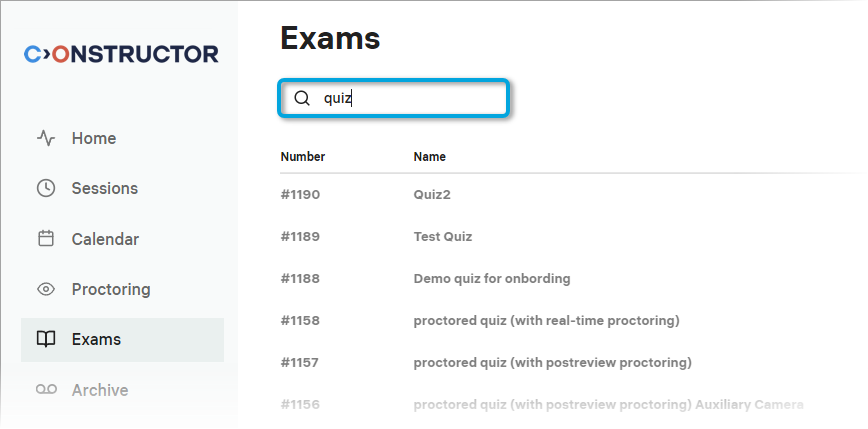
Task: Select the Archive menu item
Action: pos(100,390)
